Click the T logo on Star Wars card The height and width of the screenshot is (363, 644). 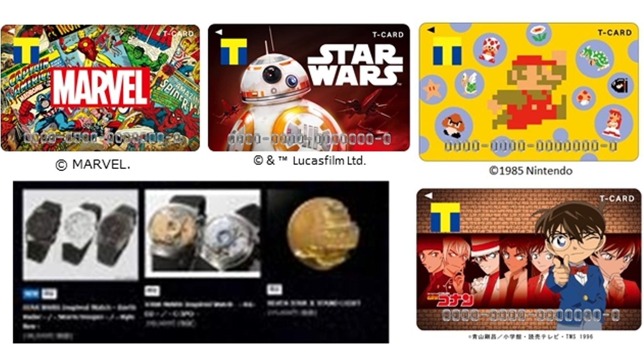(233, 52)
